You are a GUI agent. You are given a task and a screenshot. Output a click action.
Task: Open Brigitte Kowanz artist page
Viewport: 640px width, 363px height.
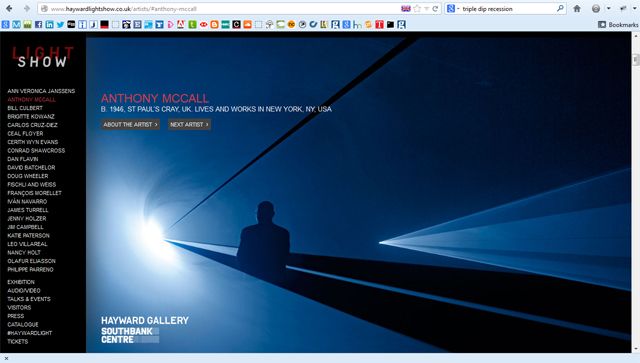coord(31,117)
